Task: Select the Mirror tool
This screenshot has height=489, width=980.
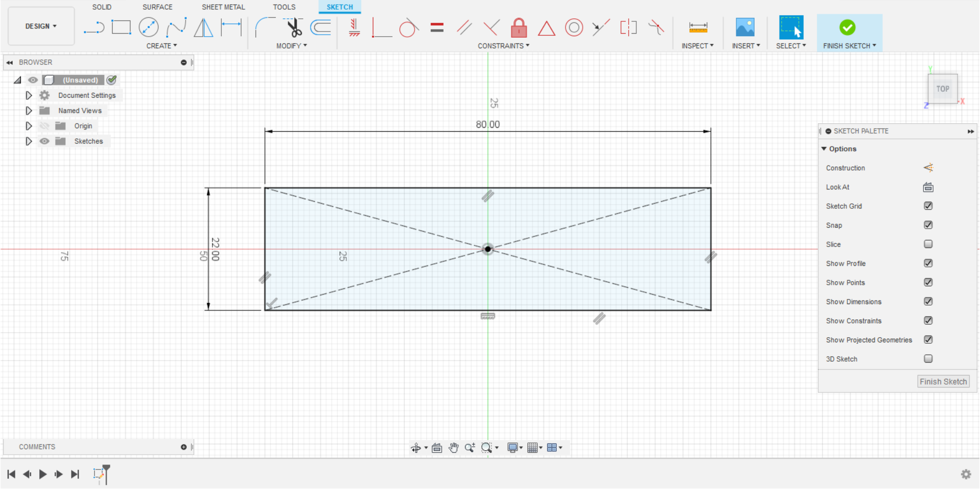Action: [x=203, y=27]
